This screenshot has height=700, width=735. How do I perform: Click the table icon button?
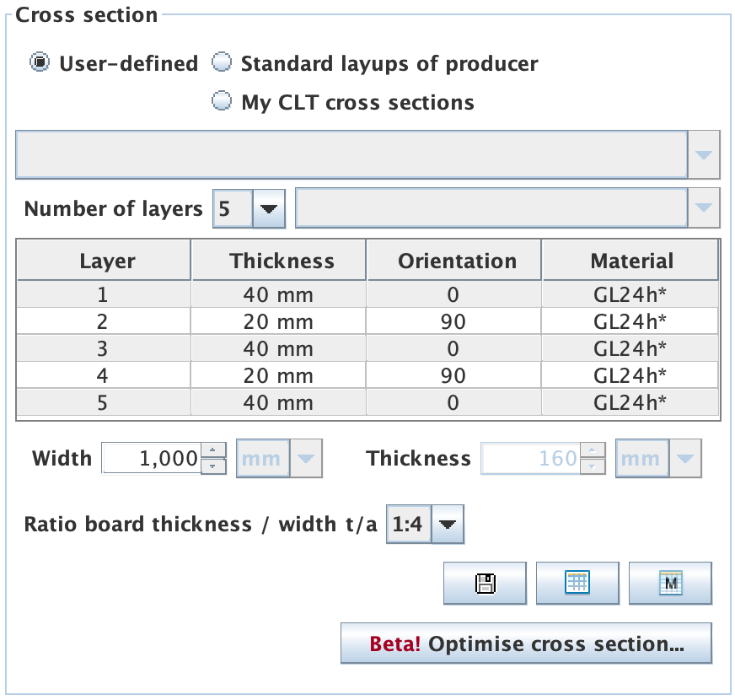tap(577, 583)
